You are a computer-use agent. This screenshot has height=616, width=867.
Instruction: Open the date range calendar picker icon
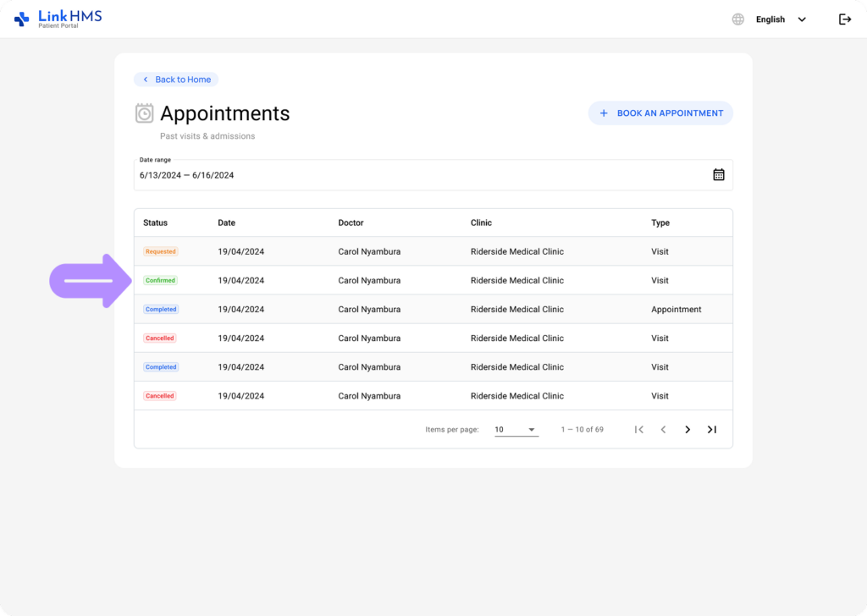point(718,174)
